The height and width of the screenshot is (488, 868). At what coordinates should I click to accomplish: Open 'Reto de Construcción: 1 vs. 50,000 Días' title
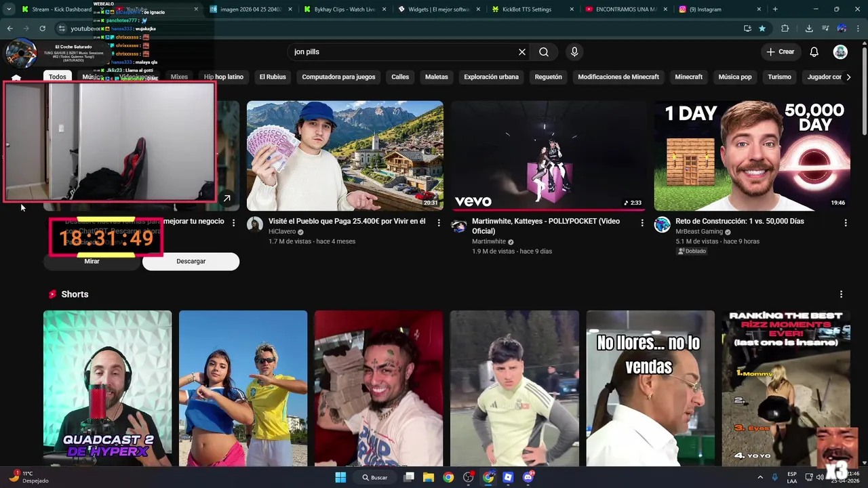coord(739,222)
